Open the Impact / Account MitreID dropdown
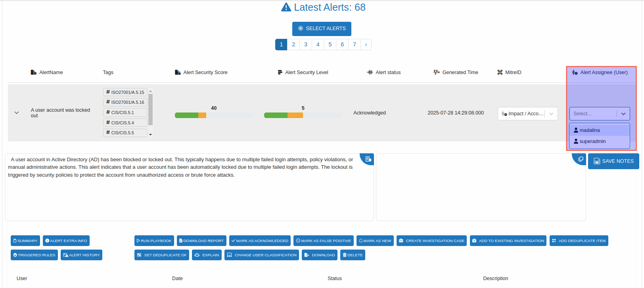Image resolution: width=644 pixels, height=288 pixels. pos(527,114)
